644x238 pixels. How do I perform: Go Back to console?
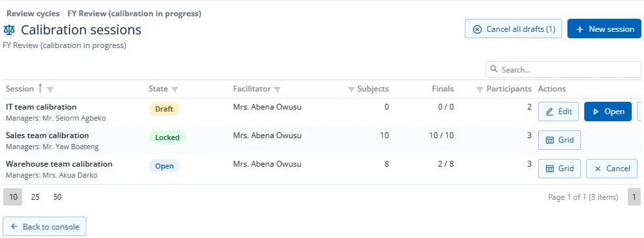pos(44,226)
